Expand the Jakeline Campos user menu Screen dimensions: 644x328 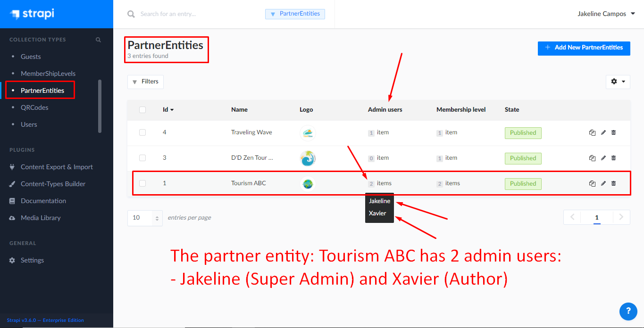tap(606, 14)
